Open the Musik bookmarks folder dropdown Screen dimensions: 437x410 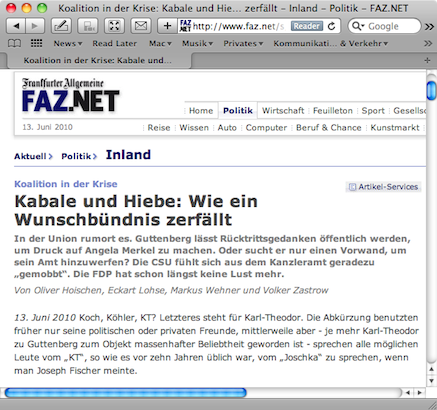(x=197, y=43)
